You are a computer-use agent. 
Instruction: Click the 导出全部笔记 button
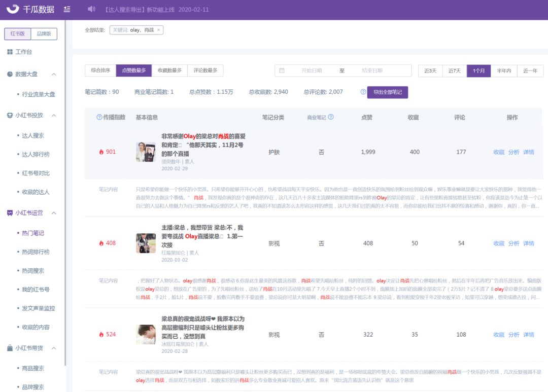coord(388,92)
